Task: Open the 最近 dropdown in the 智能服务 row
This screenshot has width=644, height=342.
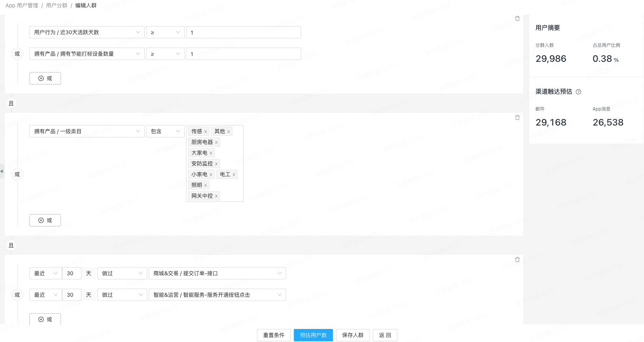Action: click(x=46, y=295)
